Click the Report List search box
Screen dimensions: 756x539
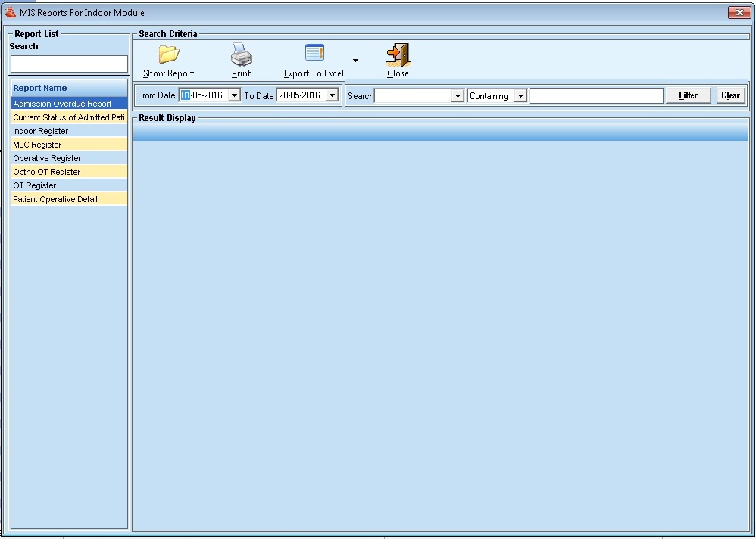(69, 64)
